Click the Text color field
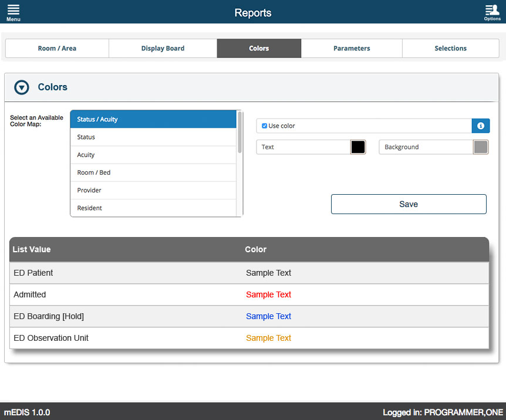Image resolution: width=506 pixels, height=420 pixels. pos(303,147)
